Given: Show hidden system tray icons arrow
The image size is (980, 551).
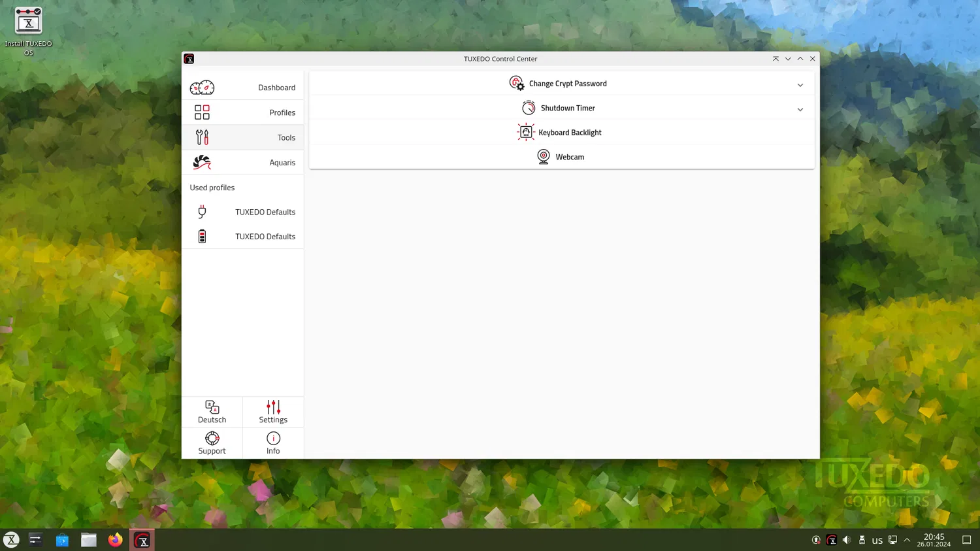Looking at the screenshot, I should (907, 540).
